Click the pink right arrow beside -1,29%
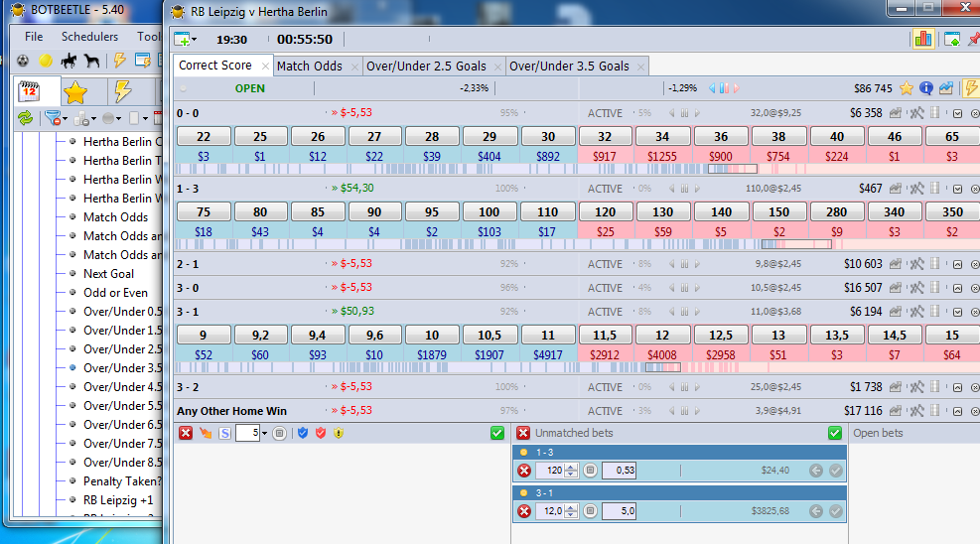The height and width of the screenshot is (544, 980). pyautogui.click(x=737, y=88)
